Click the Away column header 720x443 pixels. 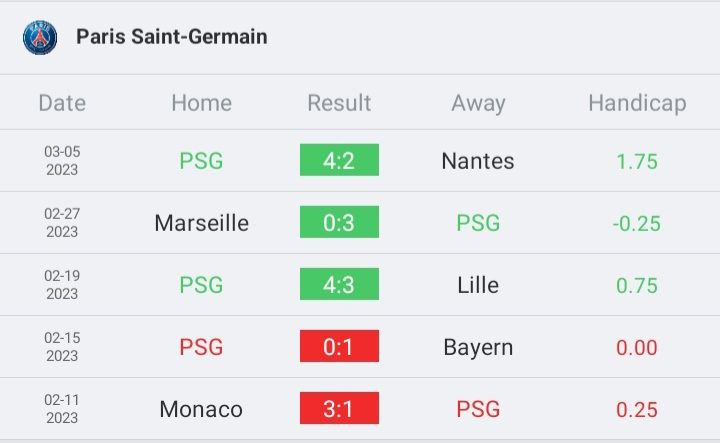coord(478,103)
